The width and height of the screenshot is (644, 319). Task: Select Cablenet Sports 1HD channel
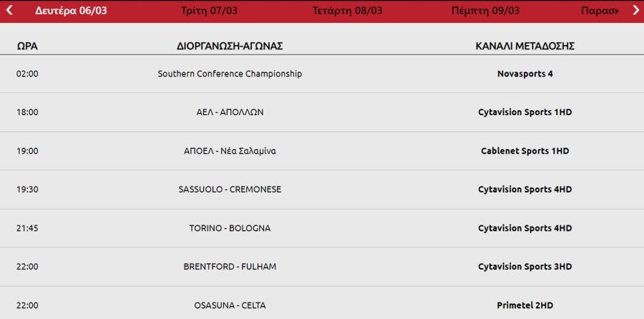[525, 151]
